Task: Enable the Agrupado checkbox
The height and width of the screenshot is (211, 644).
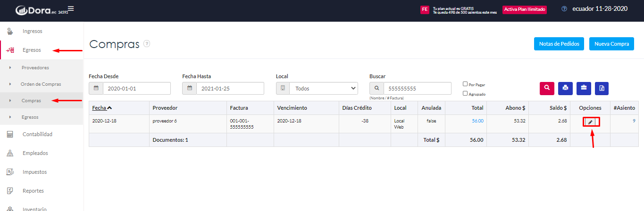Action: [x=465, y=93]
